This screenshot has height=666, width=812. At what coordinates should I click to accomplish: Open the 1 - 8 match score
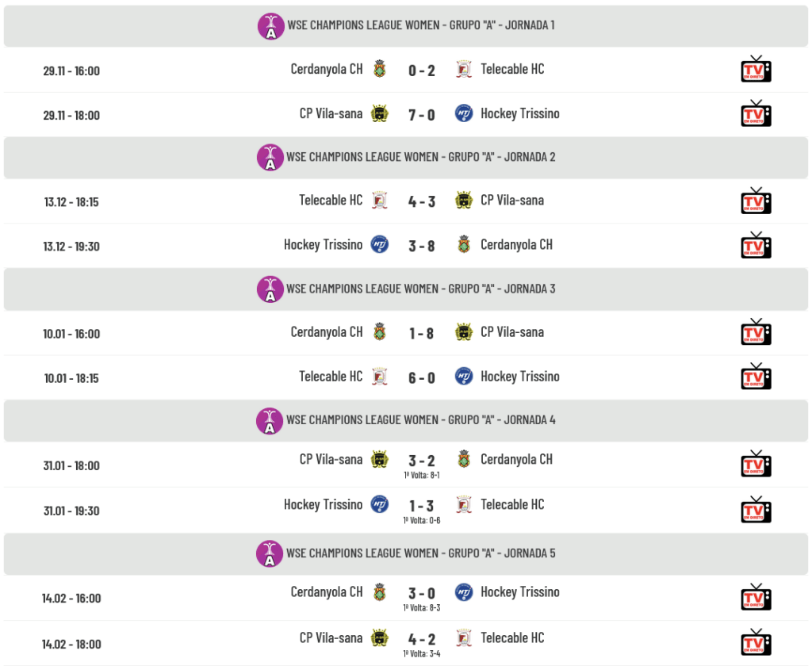[422, 334]
